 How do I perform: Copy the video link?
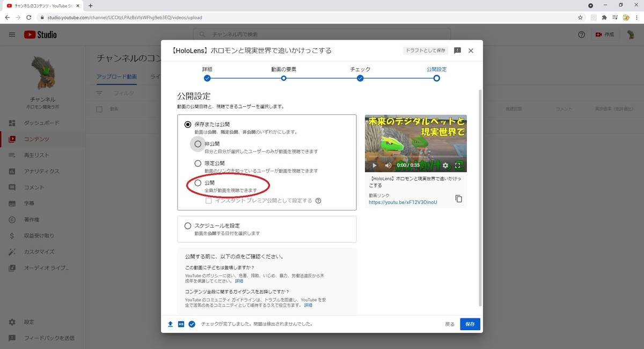pos(458,199)
